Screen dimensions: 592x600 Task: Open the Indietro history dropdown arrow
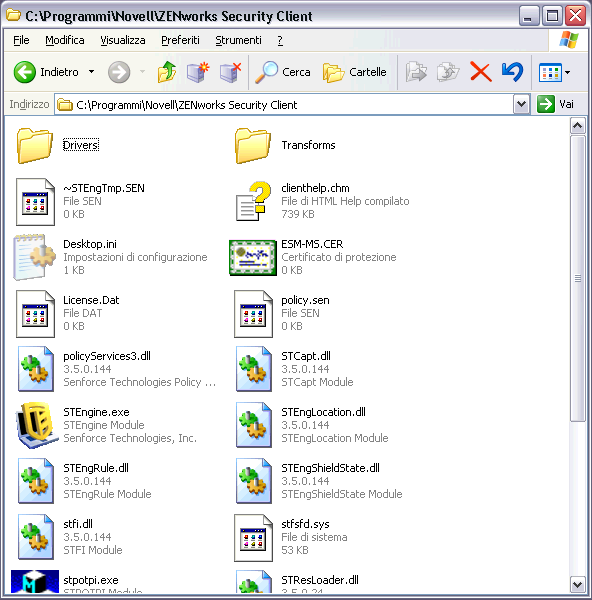click(91, 72)
